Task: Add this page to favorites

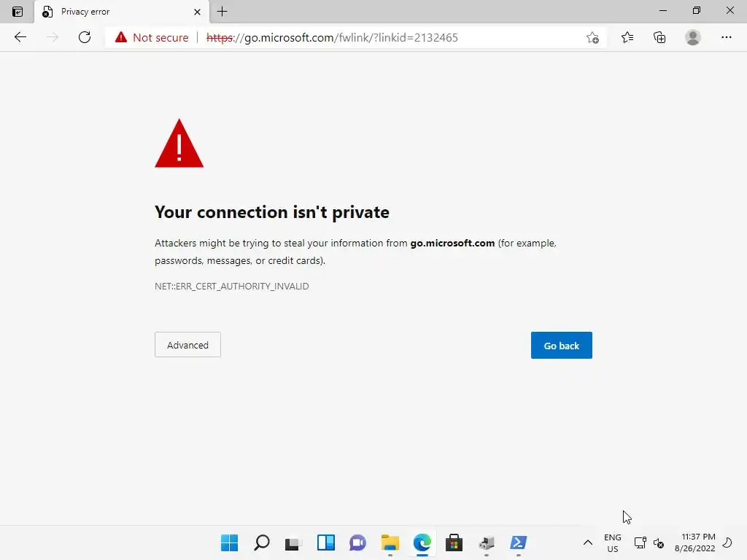Action: pyautogui.click(x=592, y=38)
